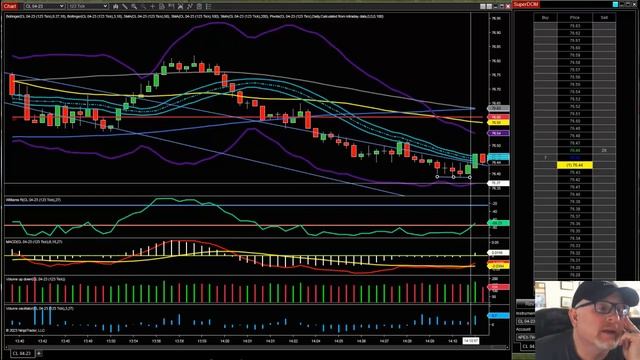The height and width of the screenshot is (360, 640).
Task: Click the MACD indicator panel label
Action: click(x=34, y=242)
